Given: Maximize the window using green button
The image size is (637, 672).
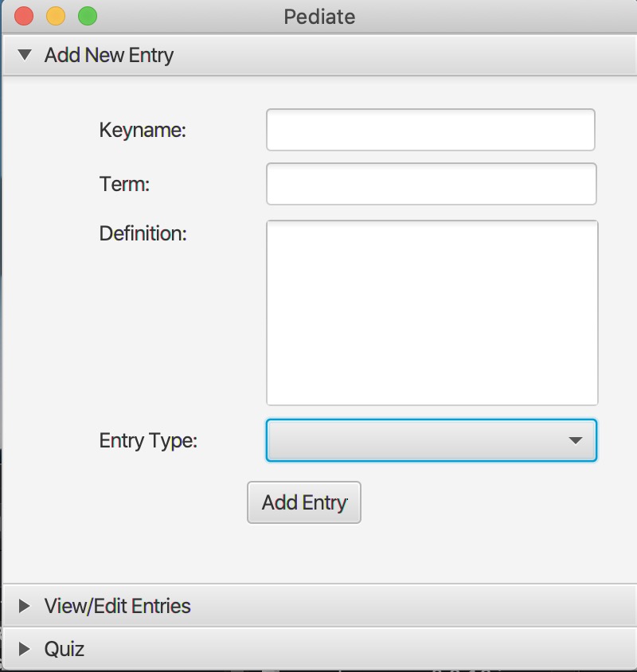Looking at the screenshot, I should (x=88, y=16).
